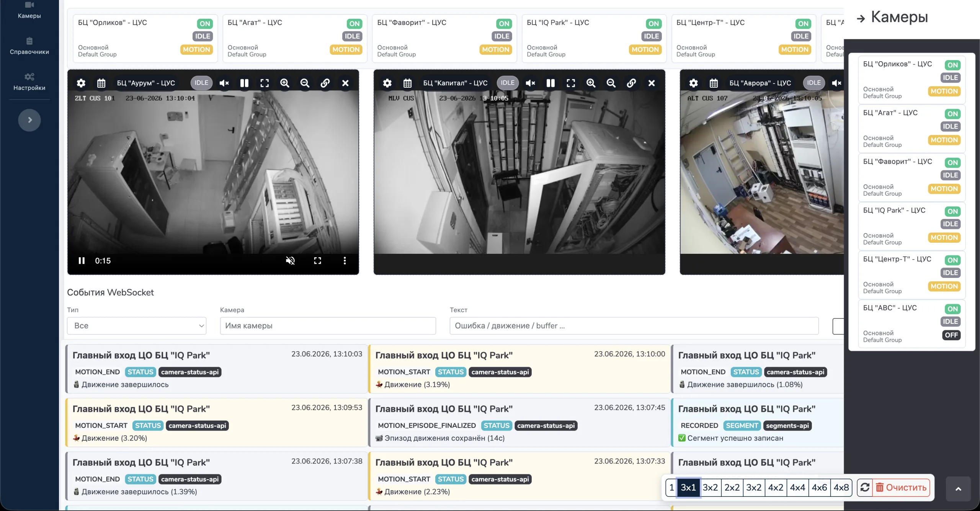Click IDLE badge in БЦ "Капитал" tile header
980x511 pixels.
pos(508,83)
